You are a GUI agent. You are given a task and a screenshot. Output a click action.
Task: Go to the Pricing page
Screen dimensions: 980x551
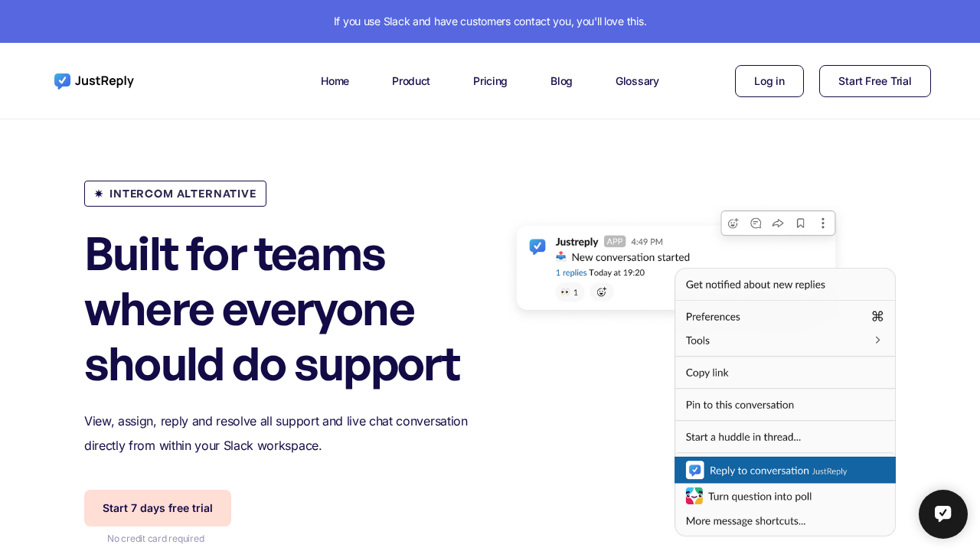point(490,81)
